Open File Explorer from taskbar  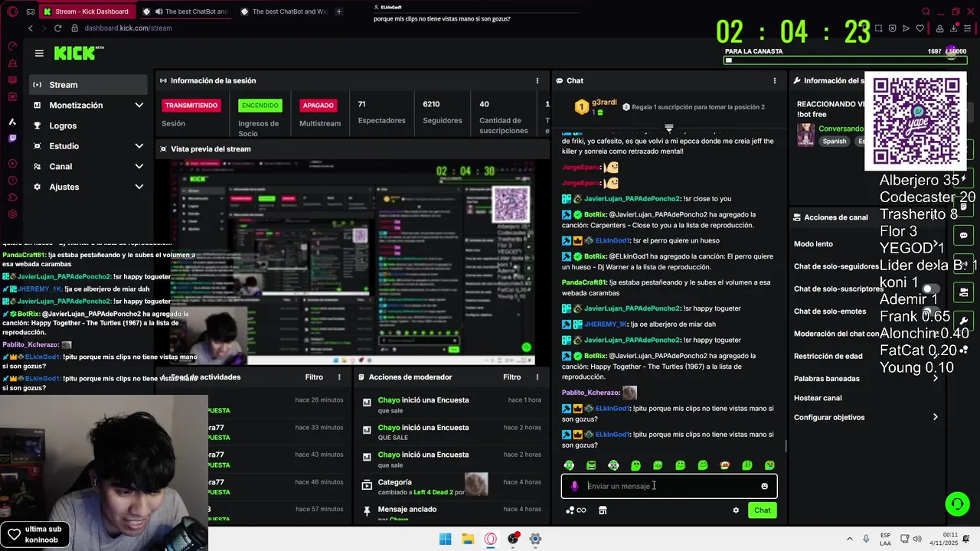coord(468,539)
